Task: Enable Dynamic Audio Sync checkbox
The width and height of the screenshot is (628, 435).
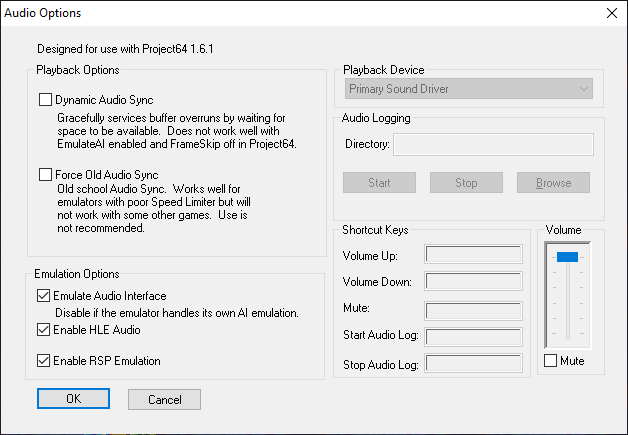Action: pos(45,100)
